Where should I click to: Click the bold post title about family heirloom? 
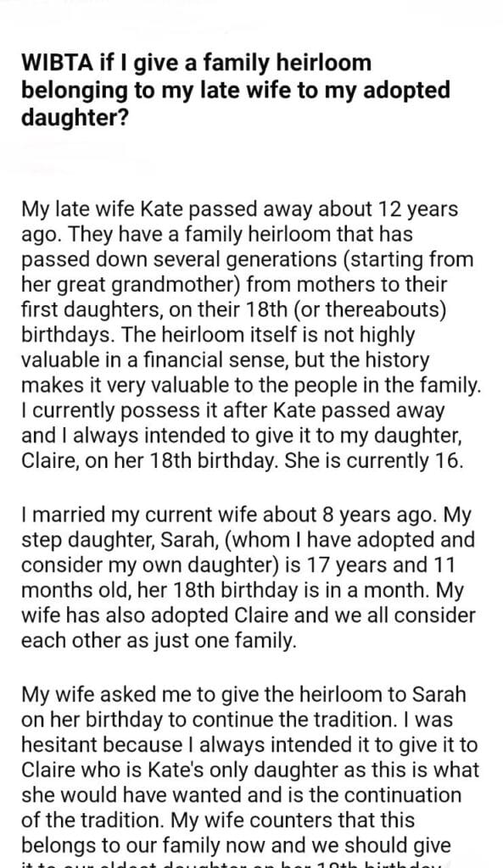click(x=236, y=90)
